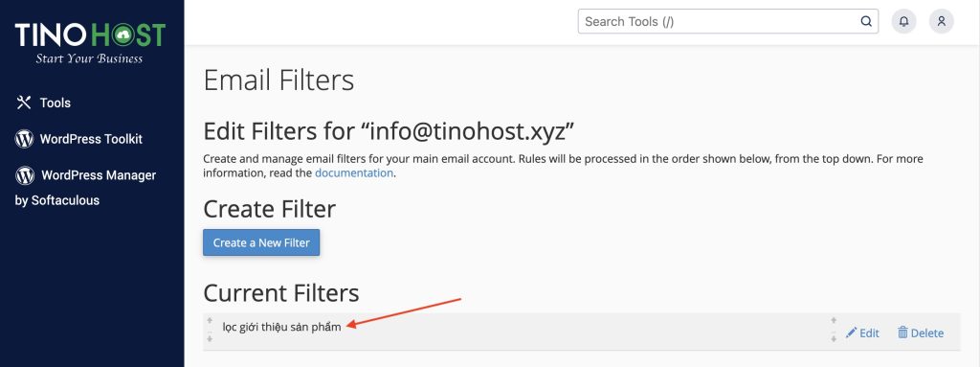Open notifications bell icon
This screenshot has width=980, height=367.
(x=903, y=21)
